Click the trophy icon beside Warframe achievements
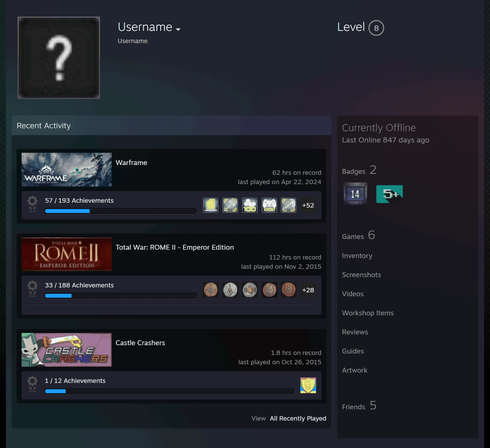Image resolution: width=490 pixels, height=448 pixels. pyautogui.click(x=32, y=204)
